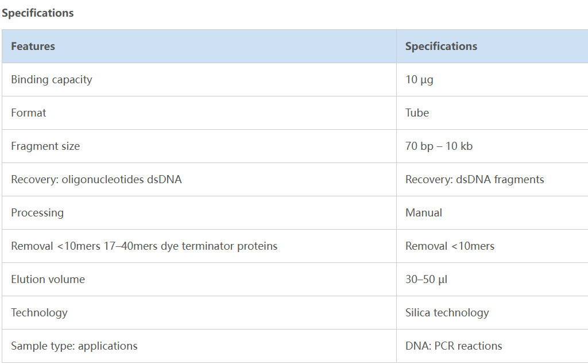Select the Elution volume feature cell

tap(48, 280)
